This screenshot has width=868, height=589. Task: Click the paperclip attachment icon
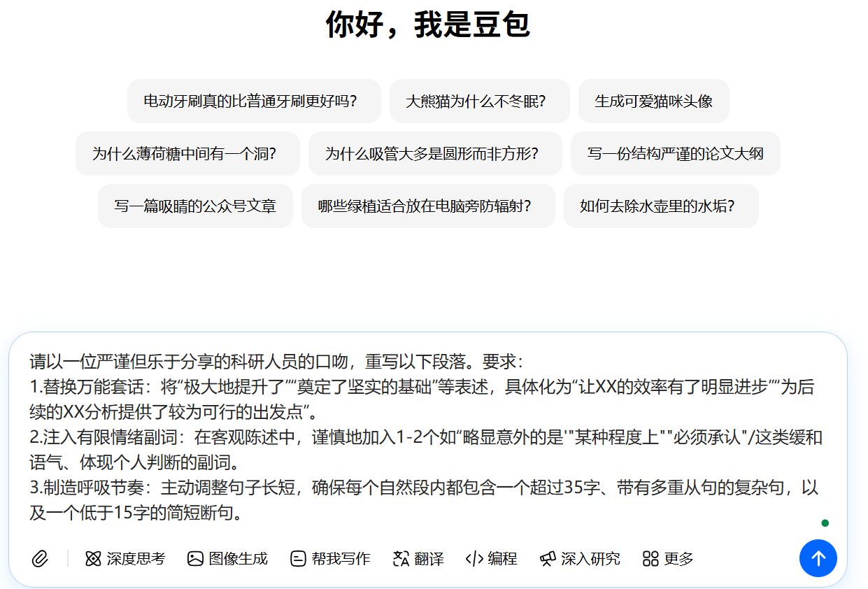click(x=40, y=559)
